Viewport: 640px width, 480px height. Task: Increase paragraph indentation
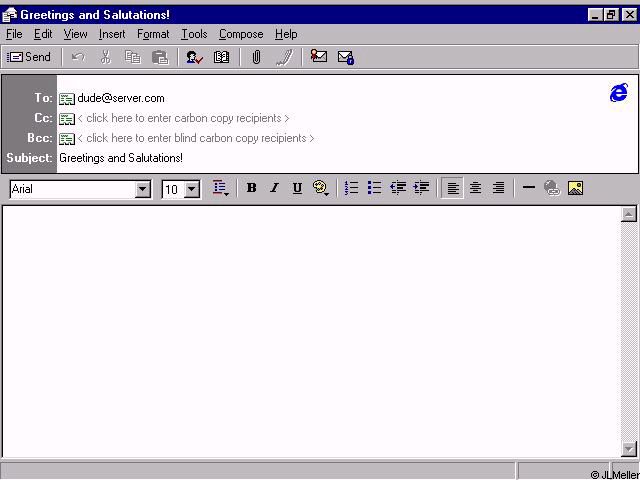(x=421, y=188)
